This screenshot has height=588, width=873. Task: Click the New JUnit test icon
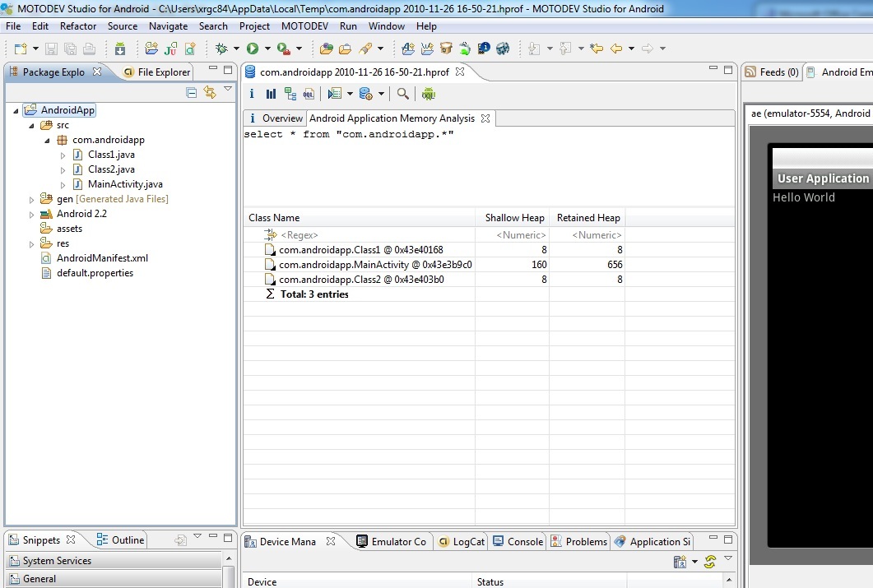[x=170, y=49]
